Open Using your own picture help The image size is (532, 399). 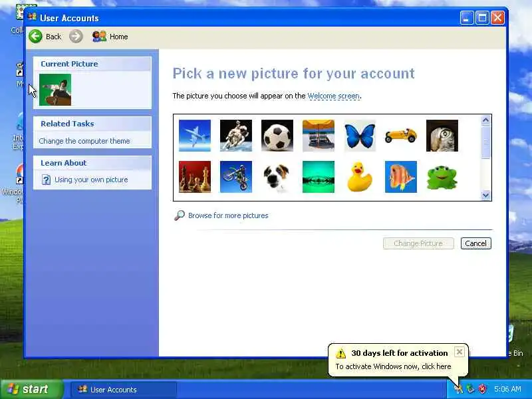click(91, 180)
